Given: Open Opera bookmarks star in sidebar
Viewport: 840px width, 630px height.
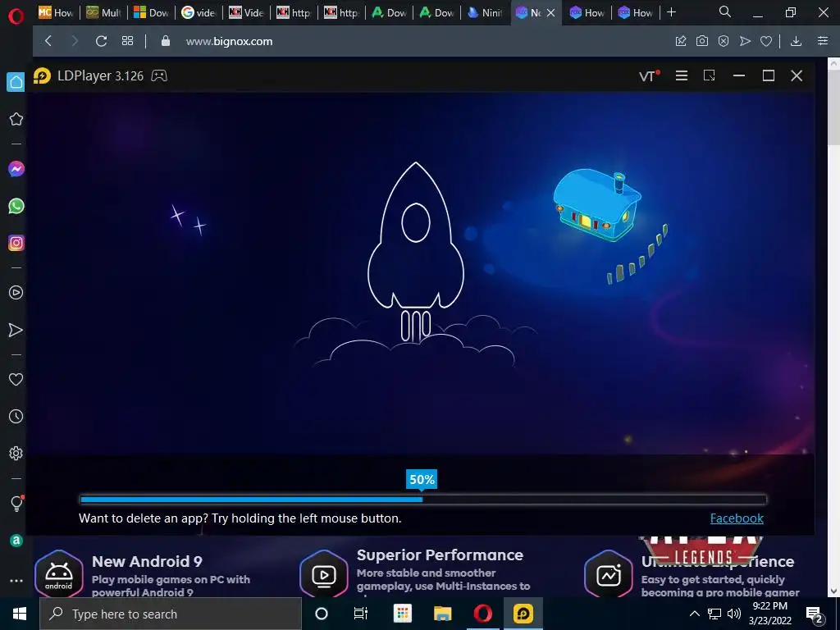Looking at the screenshot, I should tap(16, 119).
